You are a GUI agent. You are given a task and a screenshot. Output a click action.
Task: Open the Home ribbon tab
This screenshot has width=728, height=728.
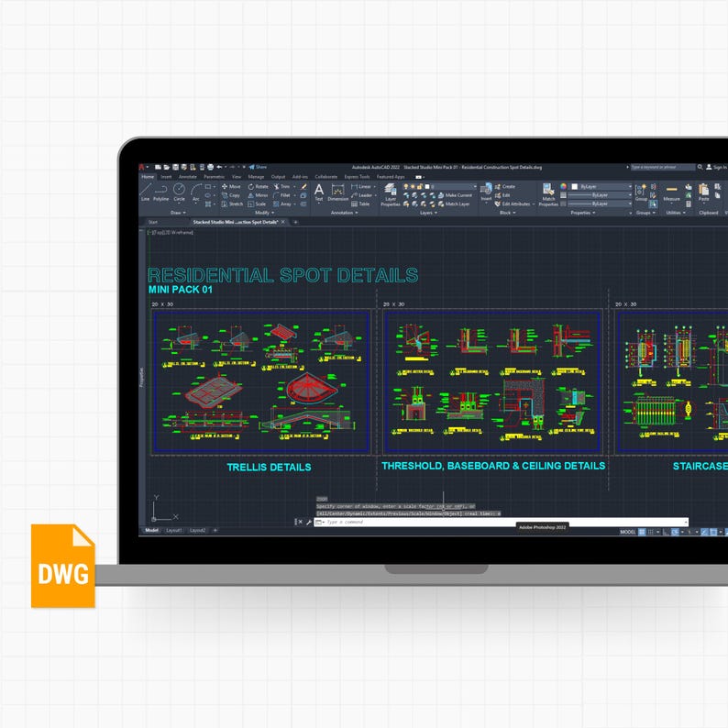pyautogui.click(x=148, y=177)
